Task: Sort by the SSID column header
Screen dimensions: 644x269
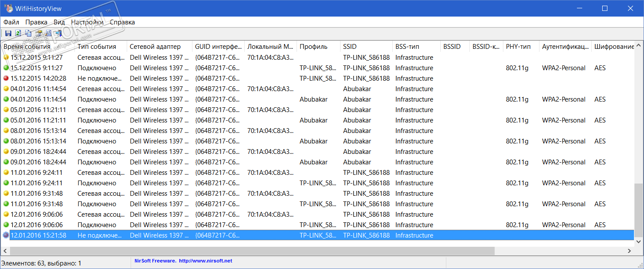Action: click(366, 47)
